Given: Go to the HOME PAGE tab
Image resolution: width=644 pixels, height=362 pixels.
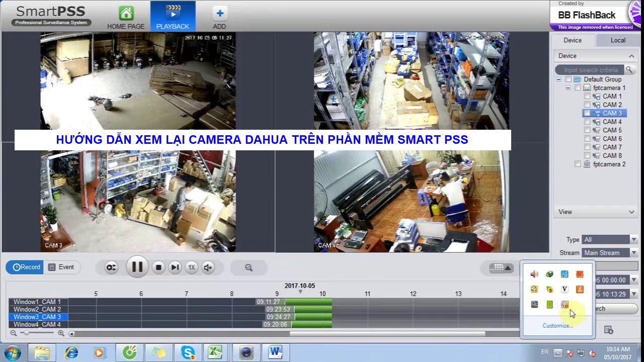Looking at the screenshot, I should click(126, 17).
